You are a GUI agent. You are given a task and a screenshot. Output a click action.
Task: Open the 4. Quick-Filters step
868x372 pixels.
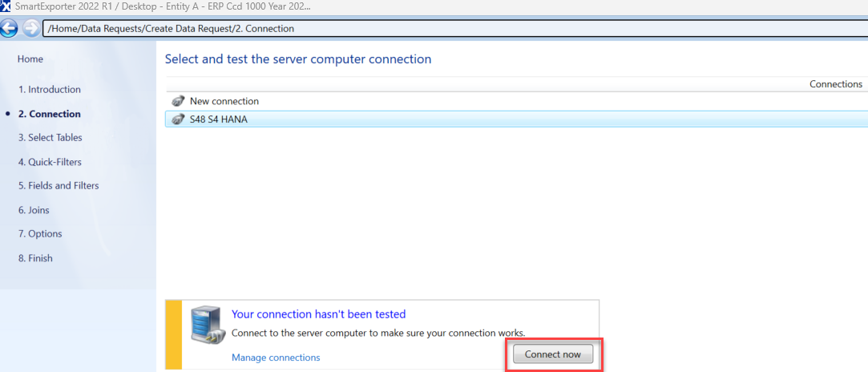point(50,162)
